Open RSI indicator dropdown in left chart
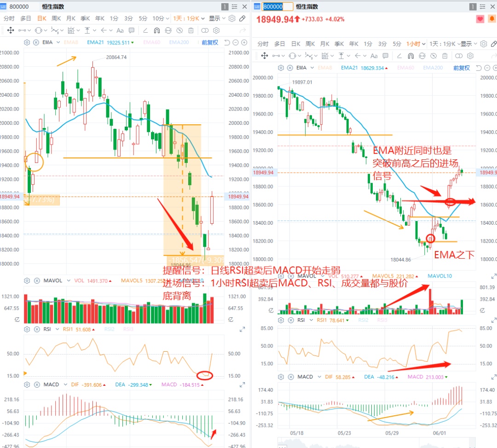 57,329
